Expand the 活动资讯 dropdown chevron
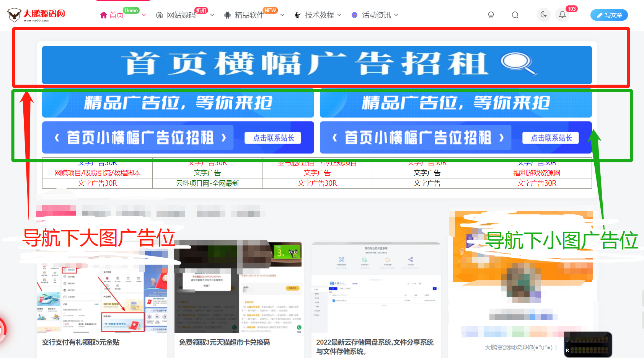Image resolution: width=644 pixels, height=358 pixels. [396, 15]
